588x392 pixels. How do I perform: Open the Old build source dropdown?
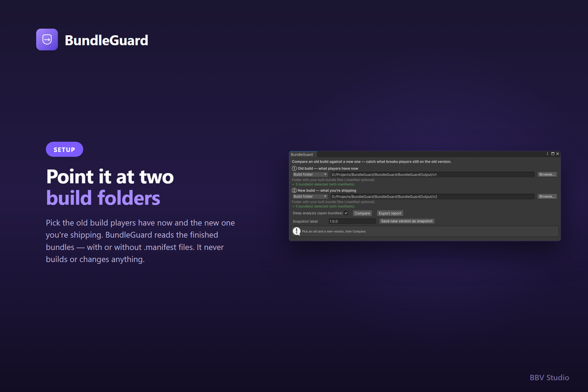310,174
